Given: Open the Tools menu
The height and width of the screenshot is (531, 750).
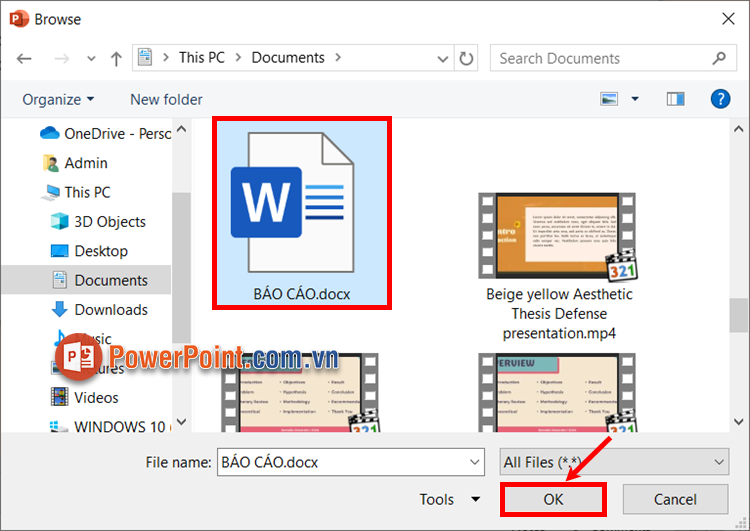Looking at the screenshot, I should click(450, 499).
